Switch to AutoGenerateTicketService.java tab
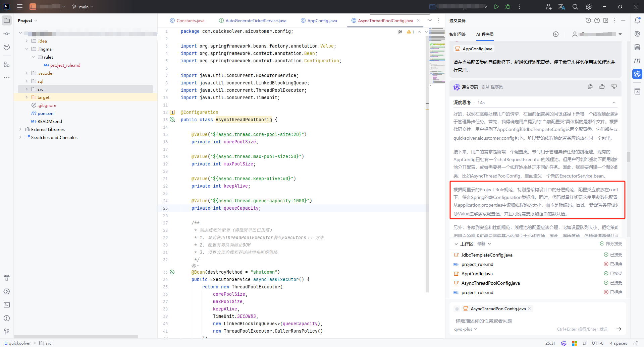This screenshot has height=347, width=644. click(253, 20)
